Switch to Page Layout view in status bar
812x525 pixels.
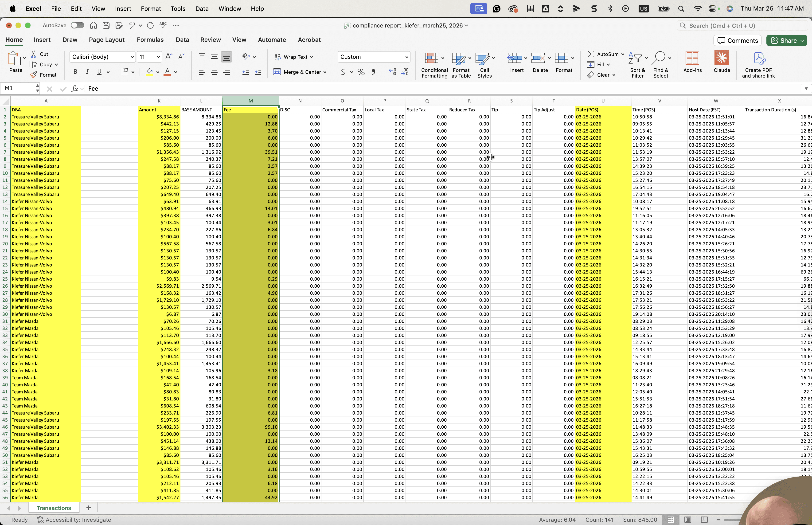click(x=688, y=520)
